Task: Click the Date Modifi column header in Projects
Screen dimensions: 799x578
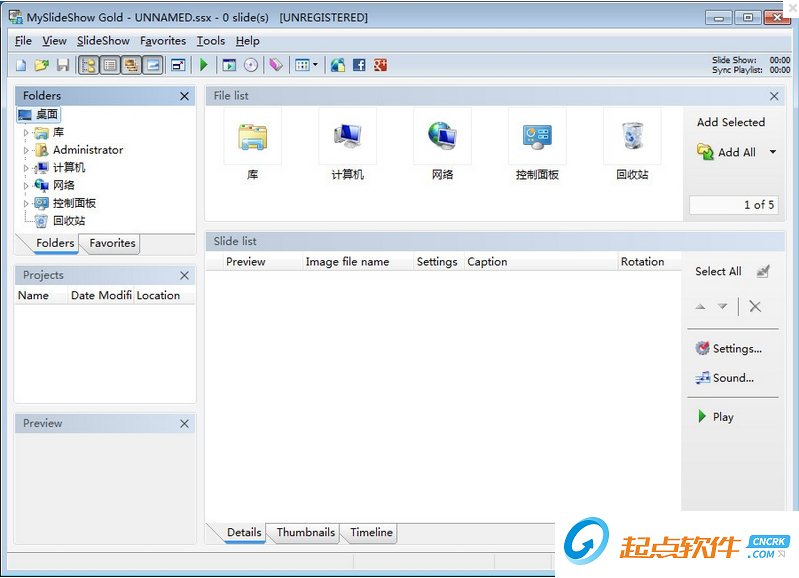Action: pos(101,296)
